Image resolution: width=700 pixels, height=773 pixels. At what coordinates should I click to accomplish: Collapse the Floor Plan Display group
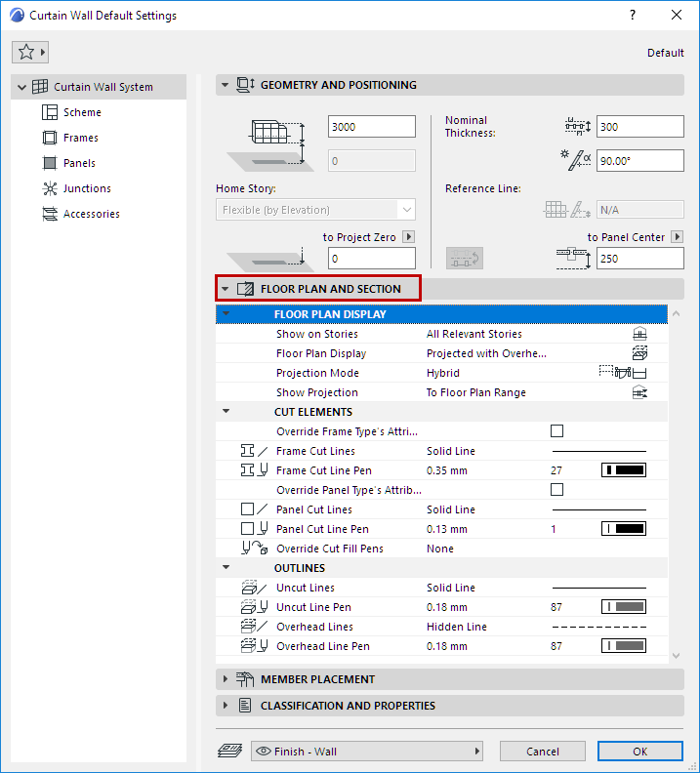tap(226, 313)
